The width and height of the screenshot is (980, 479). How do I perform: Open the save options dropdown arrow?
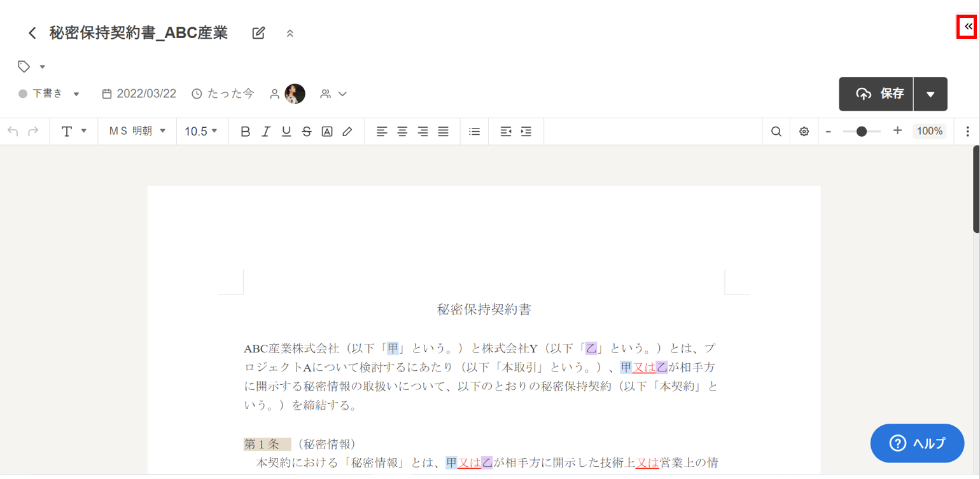pos(930,94)
